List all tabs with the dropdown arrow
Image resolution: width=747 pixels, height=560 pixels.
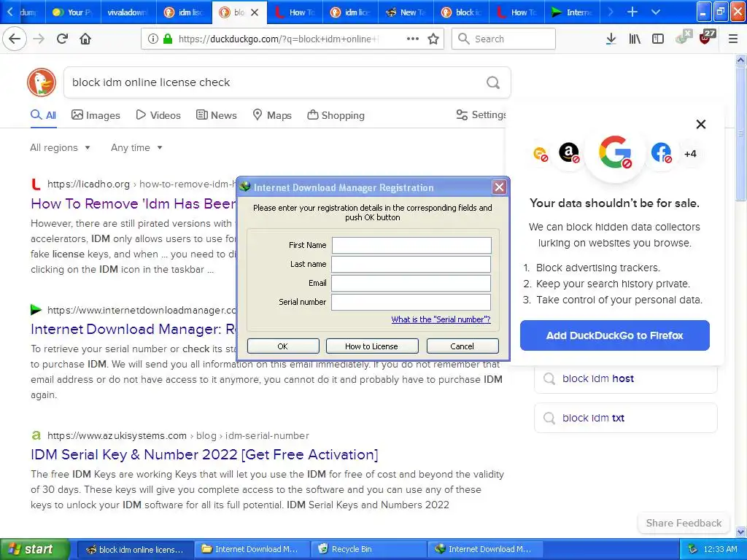(x=656, y=12)
